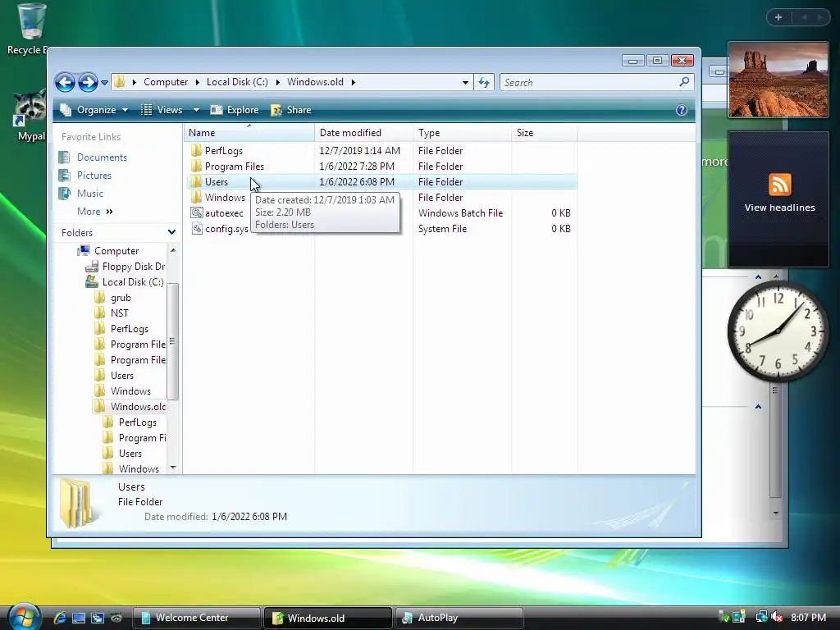
Task: Sort by the Size column header
Action: click(x=545, y=133)
